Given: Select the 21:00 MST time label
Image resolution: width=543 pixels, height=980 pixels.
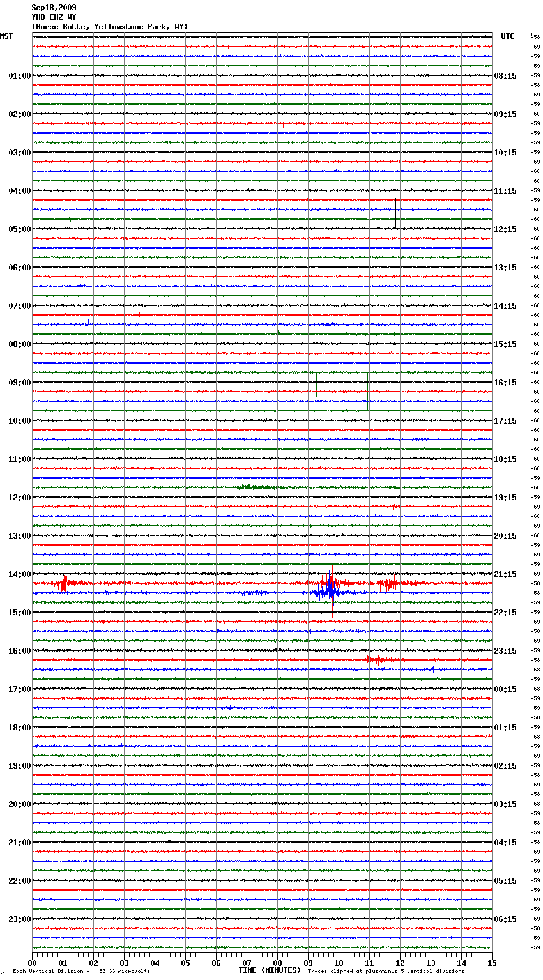Looking at the screenshot, I should point(20,843).
